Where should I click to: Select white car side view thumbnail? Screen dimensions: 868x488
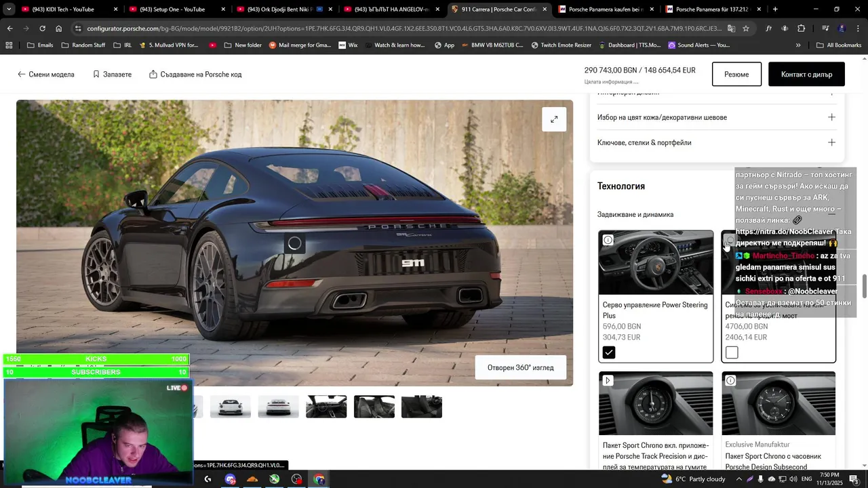231,407
